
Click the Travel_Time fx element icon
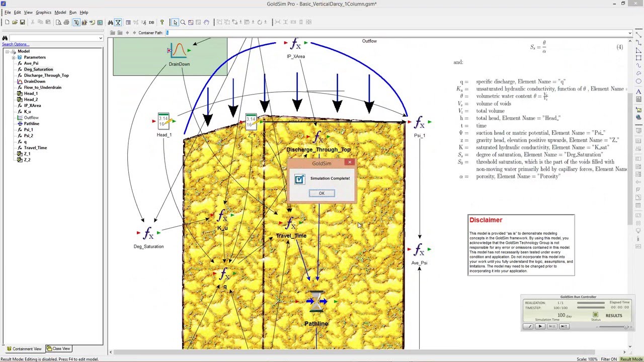(x=291, y=223)
